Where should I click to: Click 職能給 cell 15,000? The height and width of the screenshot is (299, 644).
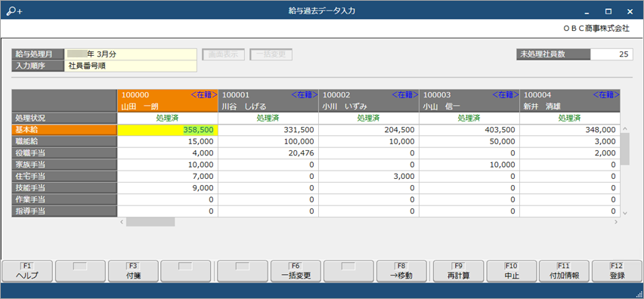[168, 141]
